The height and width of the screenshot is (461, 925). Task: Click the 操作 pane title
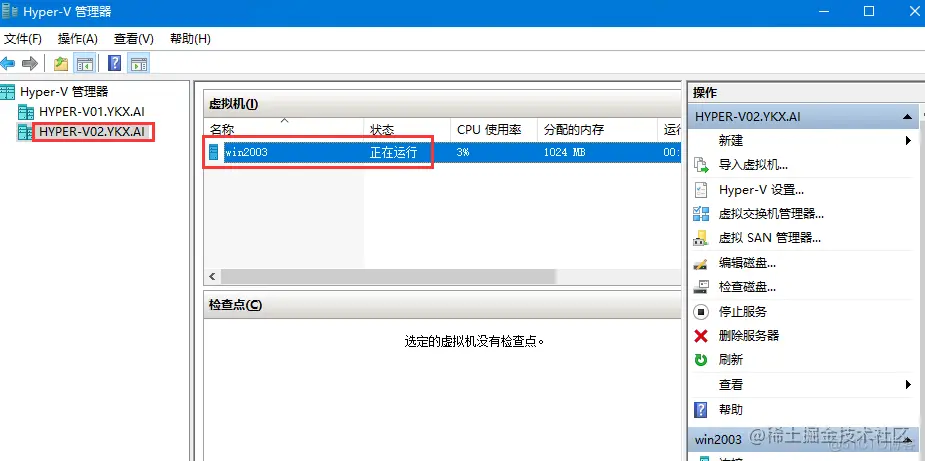point(705,93)
